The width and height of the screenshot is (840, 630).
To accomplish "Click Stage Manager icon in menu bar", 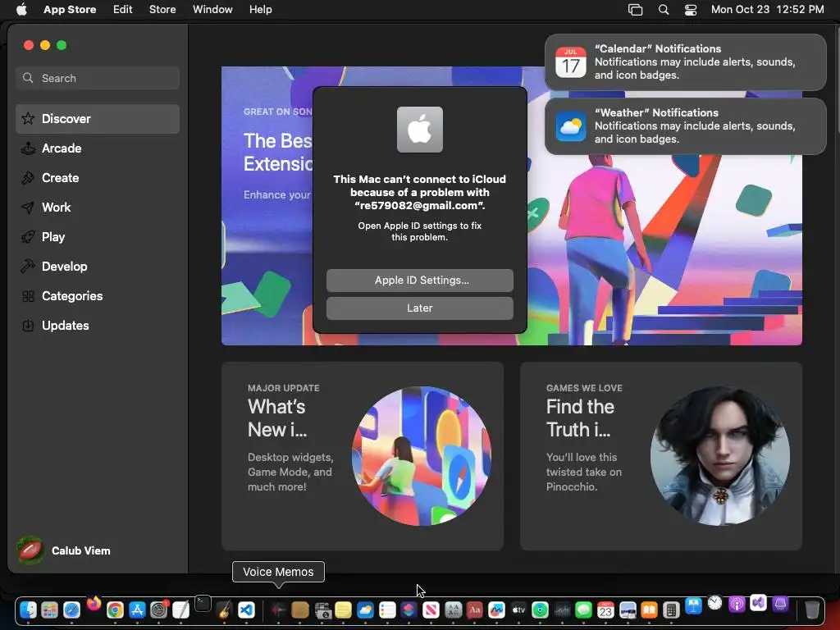I will 635,10.
